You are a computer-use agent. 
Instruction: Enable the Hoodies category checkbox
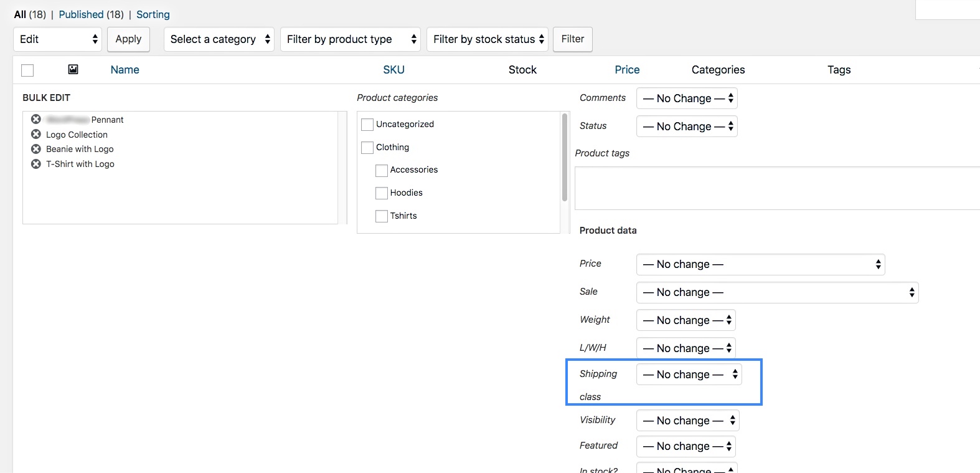[x=382, y=193]
